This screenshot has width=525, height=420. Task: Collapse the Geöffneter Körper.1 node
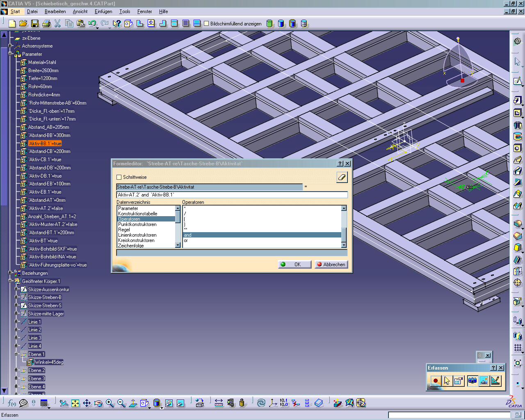pyautogui.click(x=10, y=281)
